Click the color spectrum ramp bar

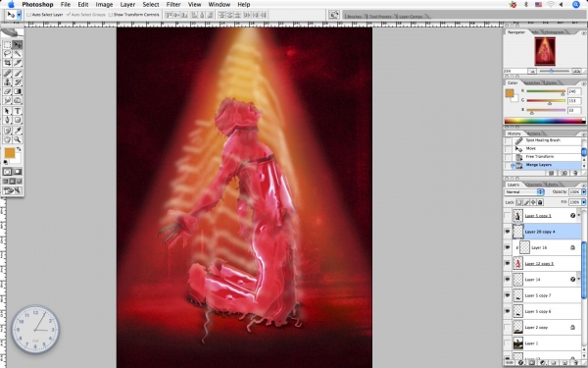545,121
